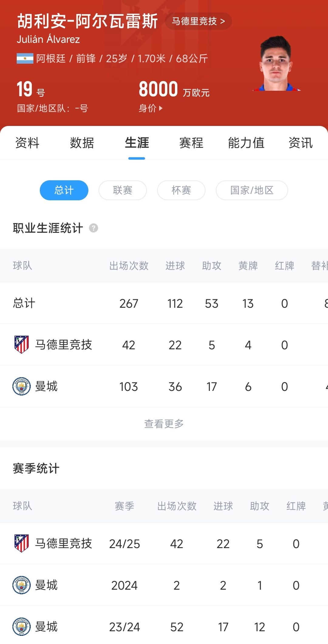Select the 杯赛 filter pill
328x644 pixels.
tap(181, 190)
